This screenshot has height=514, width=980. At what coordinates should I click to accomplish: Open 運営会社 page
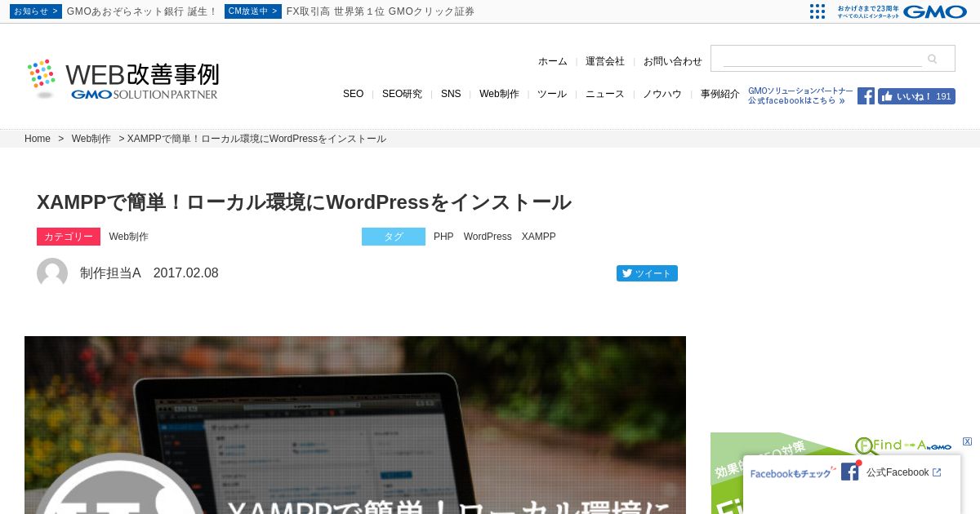pyautogui.click(x=605, y=61)
